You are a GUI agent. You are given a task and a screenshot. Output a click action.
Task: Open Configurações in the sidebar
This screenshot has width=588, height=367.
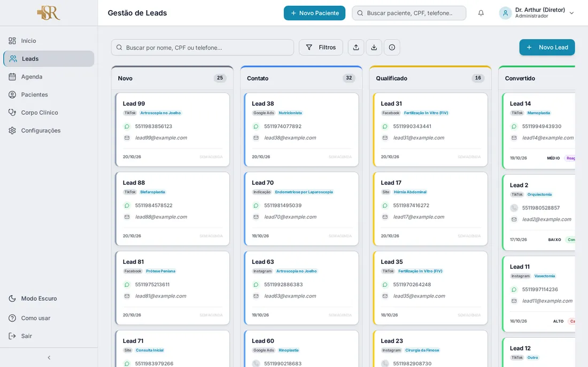pyautogui.click(x=49, y=130)
